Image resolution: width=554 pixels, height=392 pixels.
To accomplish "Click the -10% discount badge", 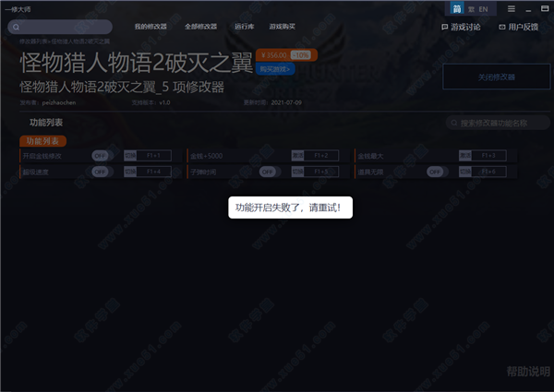I will [x=301, y=55].
